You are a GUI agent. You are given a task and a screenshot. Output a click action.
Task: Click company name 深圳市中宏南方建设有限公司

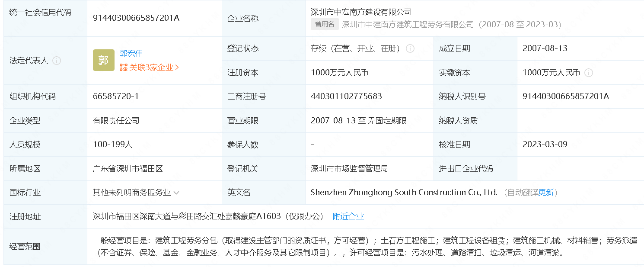point(361,12)
